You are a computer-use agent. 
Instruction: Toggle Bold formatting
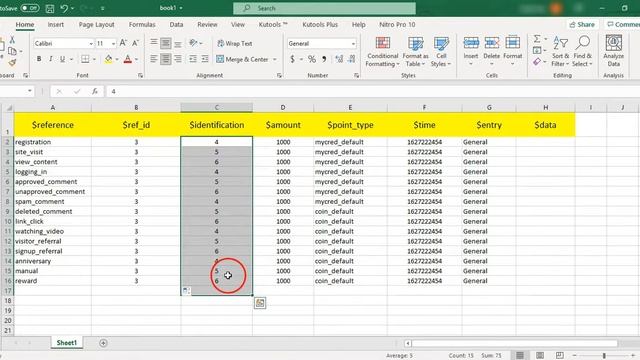39,59
